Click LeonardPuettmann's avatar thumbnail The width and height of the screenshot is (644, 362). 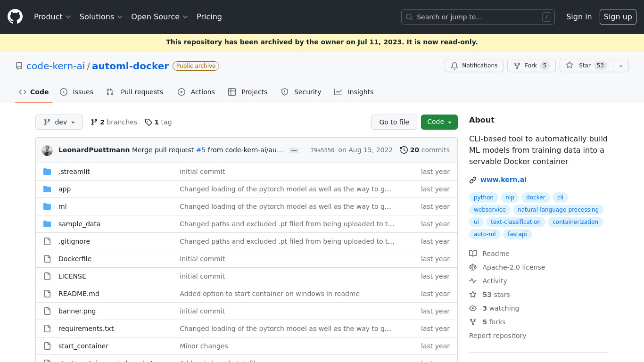click(x=47, y=150)
